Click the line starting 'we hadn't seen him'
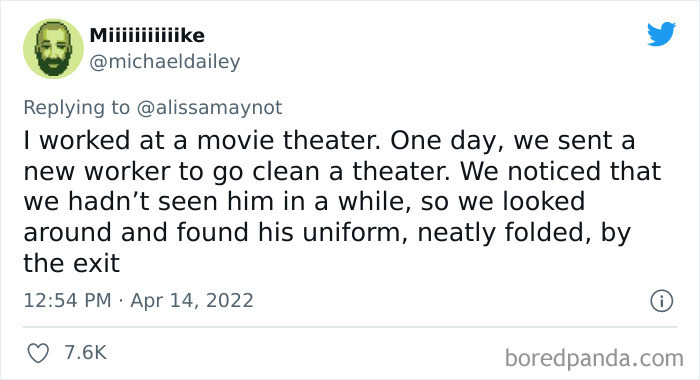This screenshot has height=380, width=700. pyautogui.click(x=304, y=202)
